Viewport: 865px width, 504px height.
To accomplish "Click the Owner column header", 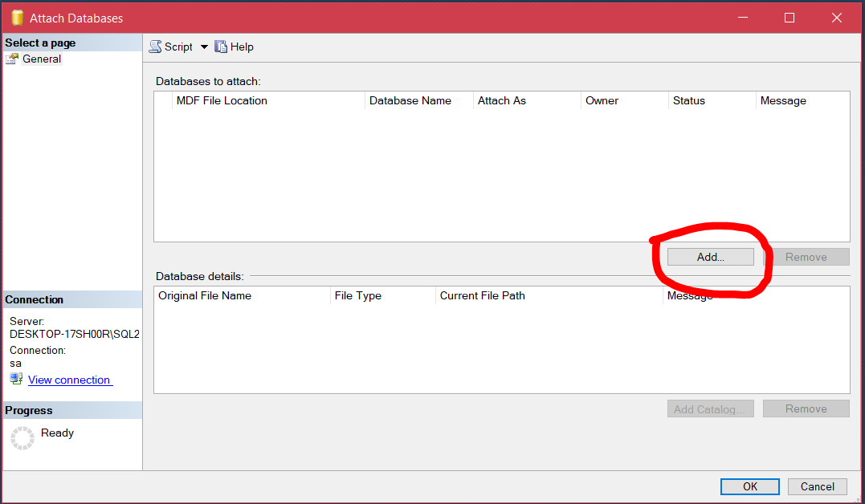I will [625, 101].
